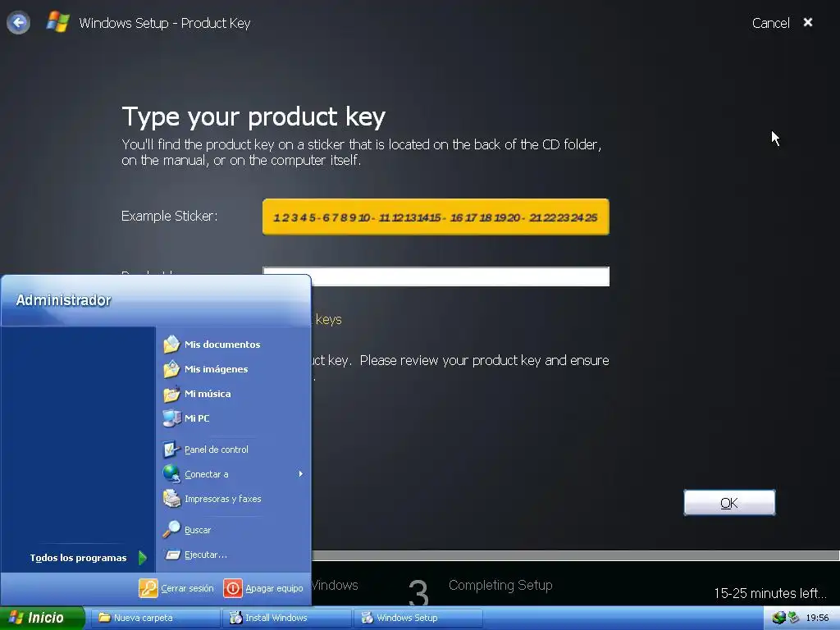Click the Install Windows taskbar icon
The width and height of the screenshot is (840, 630).
pyautogui.click(x=235, y=618)
